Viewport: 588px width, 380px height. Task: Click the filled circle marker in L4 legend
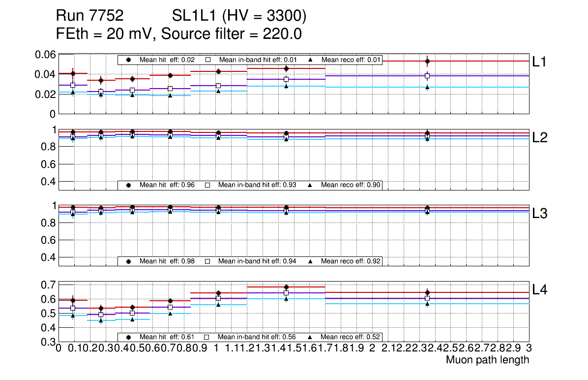(128, 337)
